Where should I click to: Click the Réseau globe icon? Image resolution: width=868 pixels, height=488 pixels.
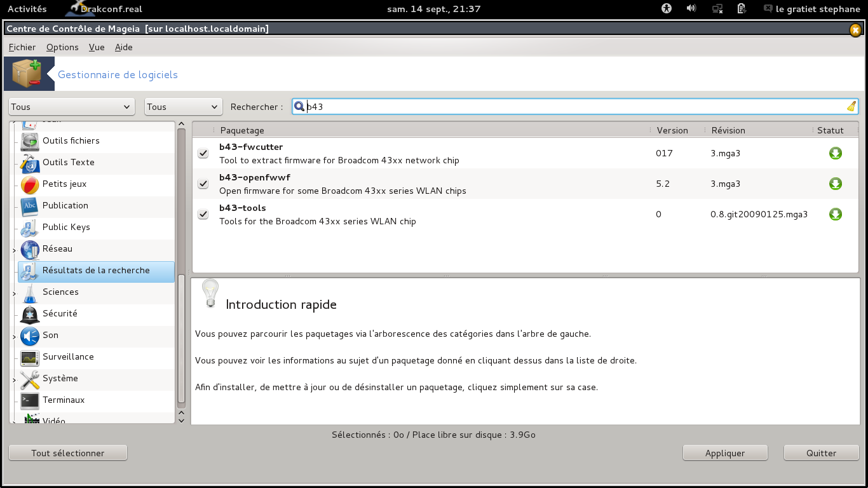[30, 249]
